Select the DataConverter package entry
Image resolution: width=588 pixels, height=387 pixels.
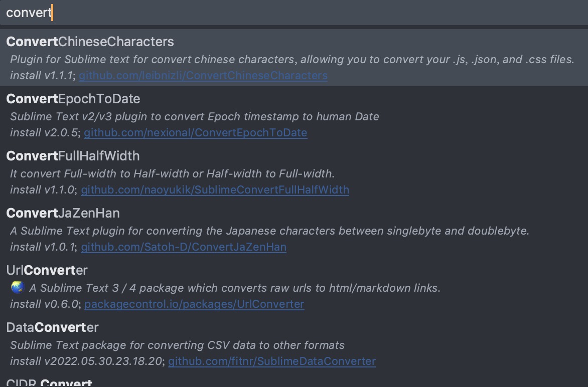pos(294,343)
